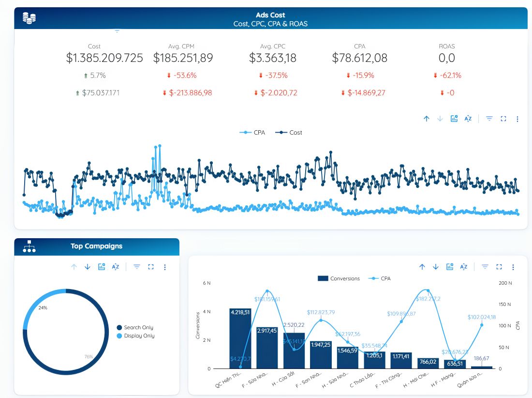Click the -15.9% CPA change indicator

(x=360, y=76)
